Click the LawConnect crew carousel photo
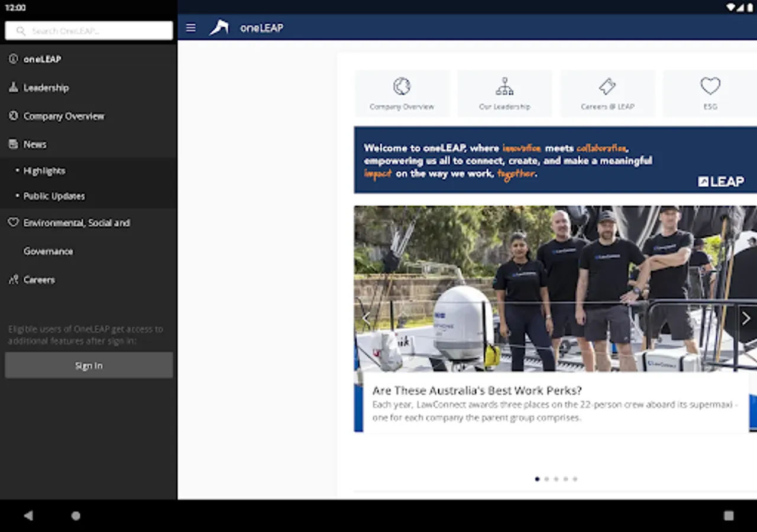Image resolution: width=757 pixels, height=532 pixels. 555,288
